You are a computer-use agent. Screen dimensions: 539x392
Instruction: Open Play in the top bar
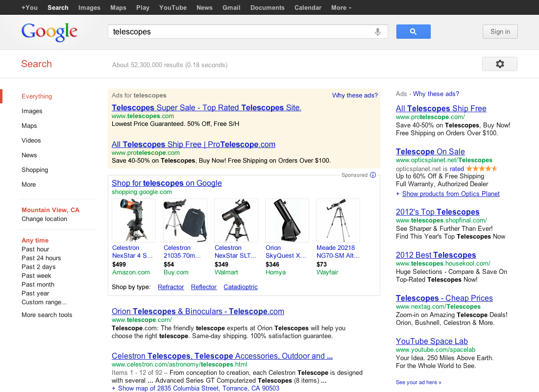click(143, 7)
